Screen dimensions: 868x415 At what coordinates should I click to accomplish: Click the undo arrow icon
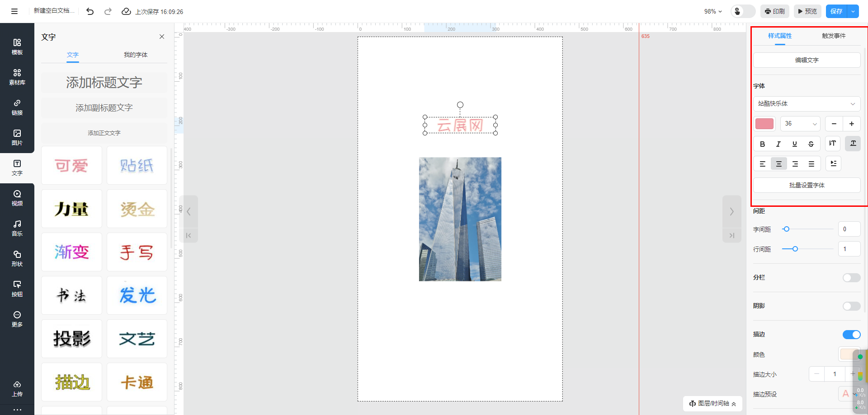(90, 12)
